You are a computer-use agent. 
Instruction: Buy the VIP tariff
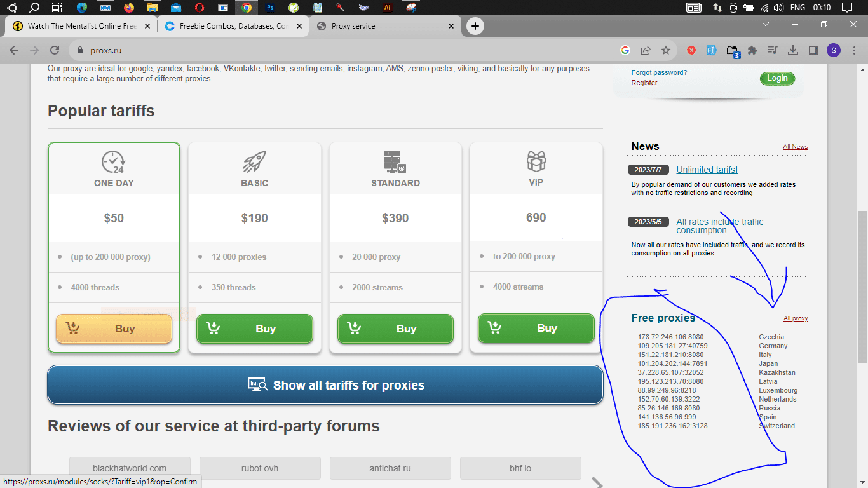536,329
